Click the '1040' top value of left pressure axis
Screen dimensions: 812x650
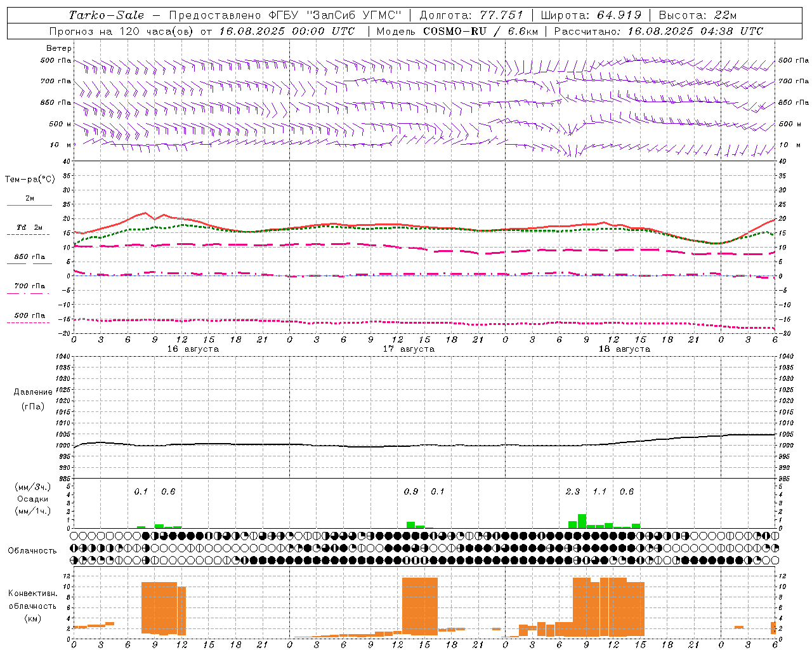[62, 357]
